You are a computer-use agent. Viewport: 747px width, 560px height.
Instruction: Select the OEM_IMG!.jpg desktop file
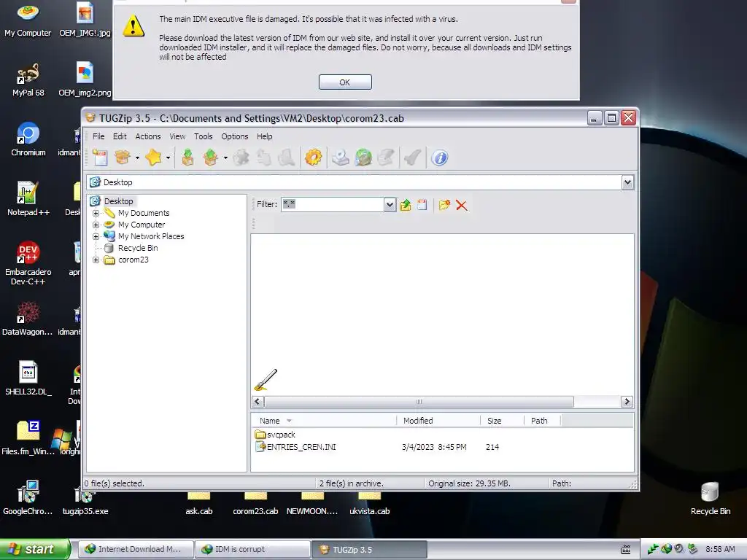[x=85, y=20]
